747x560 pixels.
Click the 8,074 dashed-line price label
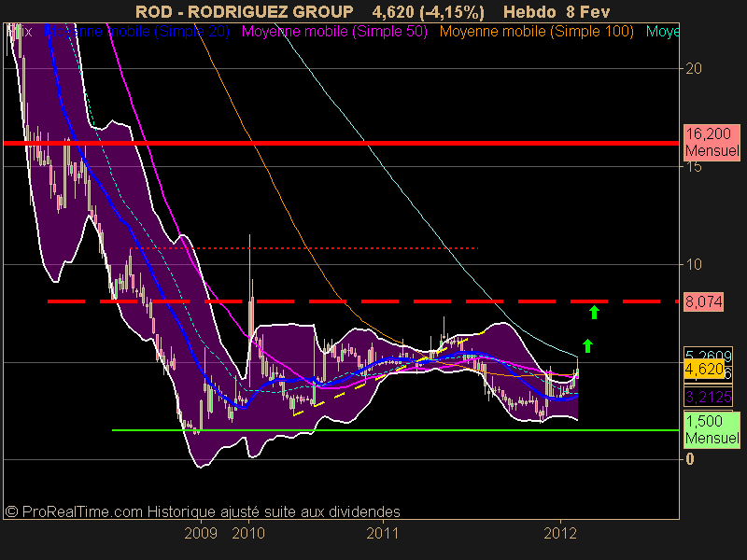click(704, 301)
